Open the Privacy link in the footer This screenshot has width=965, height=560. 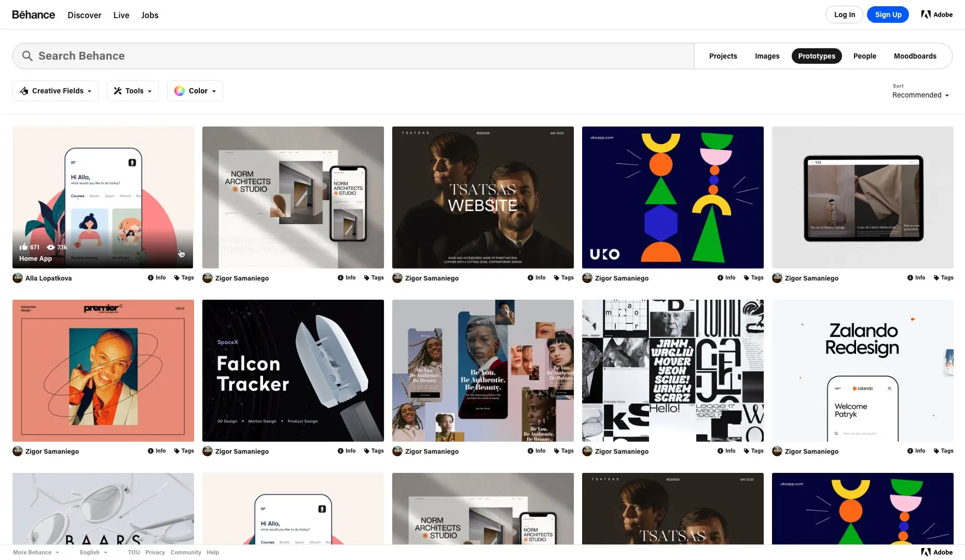pos(155,552)
